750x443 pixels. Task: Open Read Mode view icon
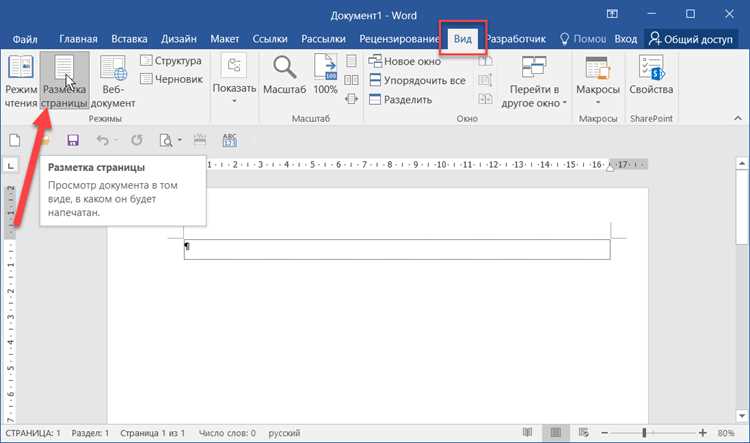point(21,67)
